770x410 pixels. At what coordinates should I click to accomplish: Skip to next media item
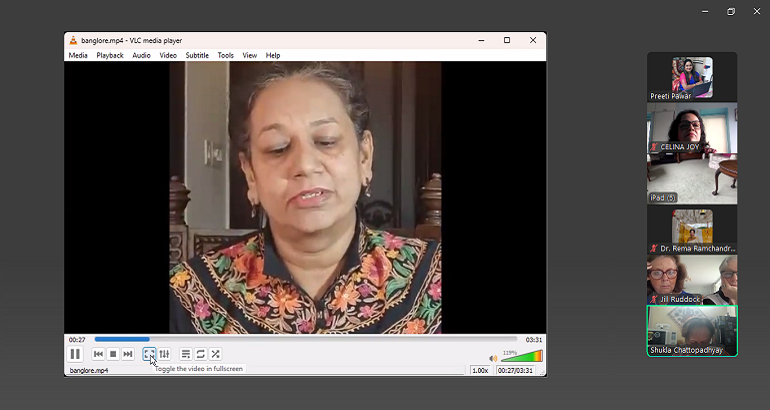tap(128, 354)
